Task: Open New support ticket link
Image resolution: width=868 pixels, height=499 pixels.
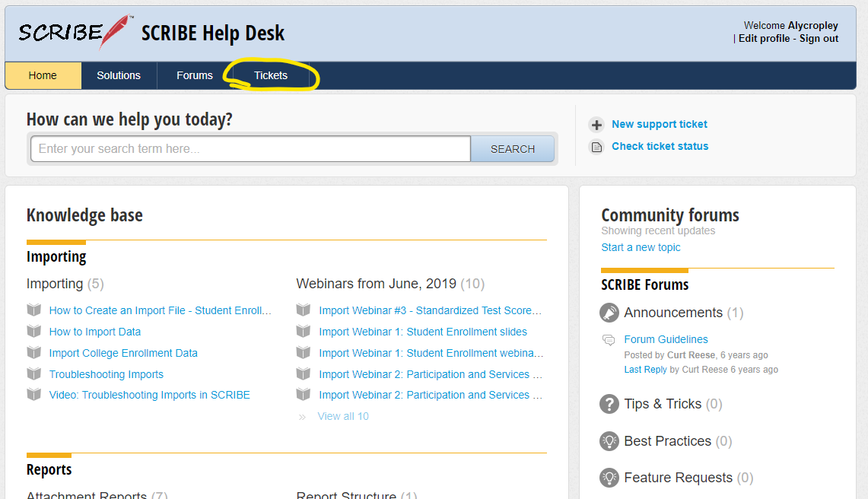Action: pos(660,124)
